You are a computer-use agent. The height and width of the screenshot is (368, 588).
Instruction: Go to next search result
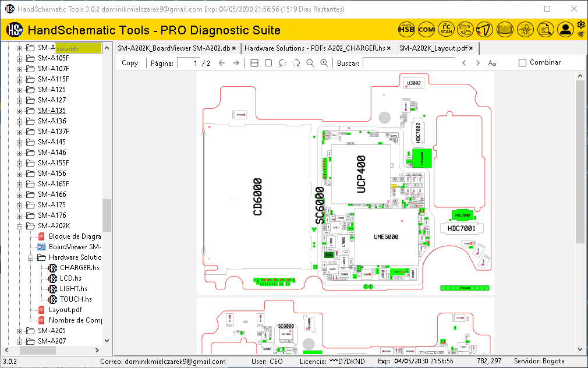click(478, 63)
